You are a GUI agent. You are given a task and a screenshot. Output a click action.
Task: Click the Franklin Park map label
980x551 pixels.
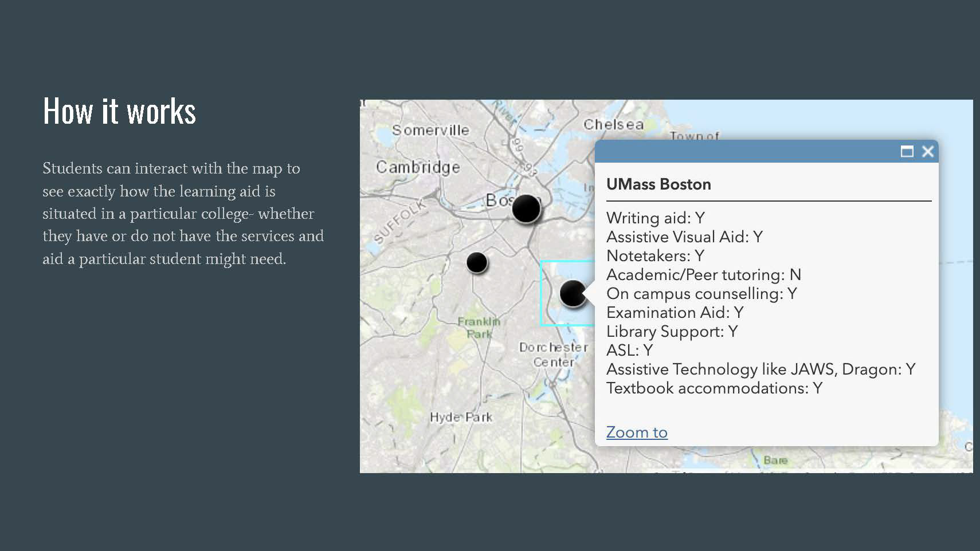click(479, 328)
